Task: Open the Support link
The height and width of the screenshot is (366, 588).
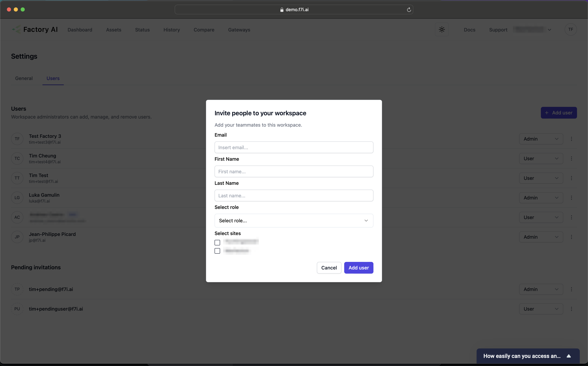Action: (x=498, y=30)
